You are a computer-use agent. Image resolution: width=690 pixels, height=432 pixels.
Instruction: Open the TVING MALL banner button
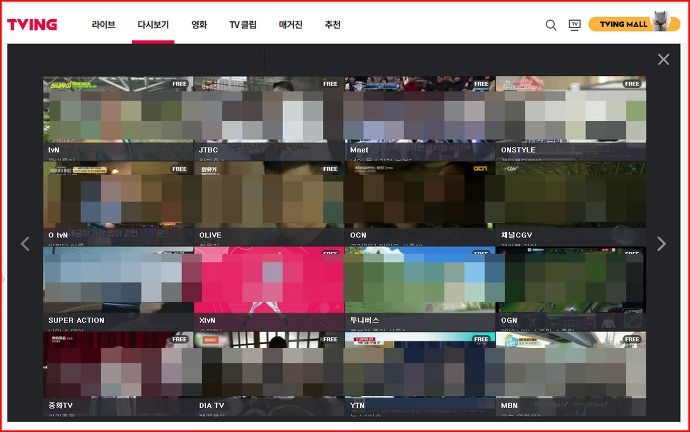coord(634,24)
